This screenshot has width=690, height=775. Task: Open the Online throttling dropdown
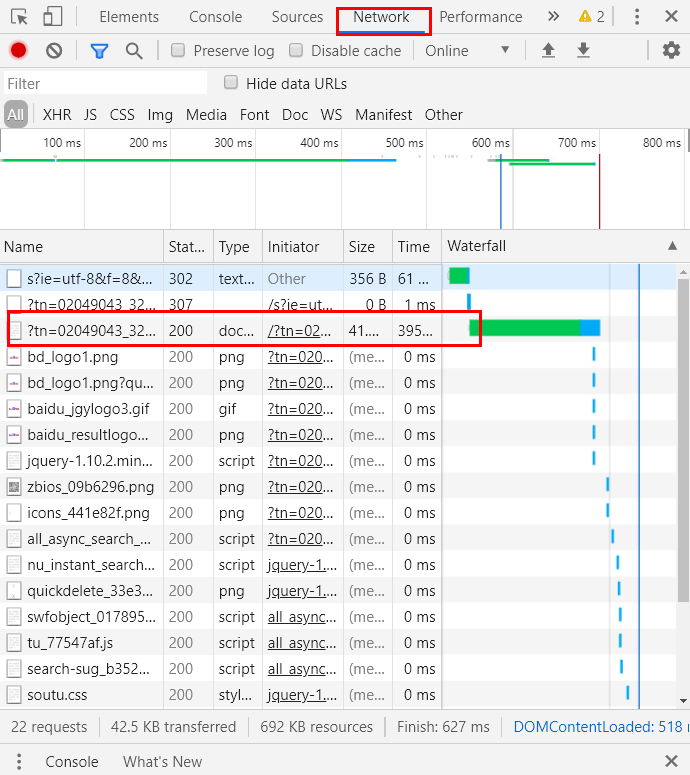467,51
